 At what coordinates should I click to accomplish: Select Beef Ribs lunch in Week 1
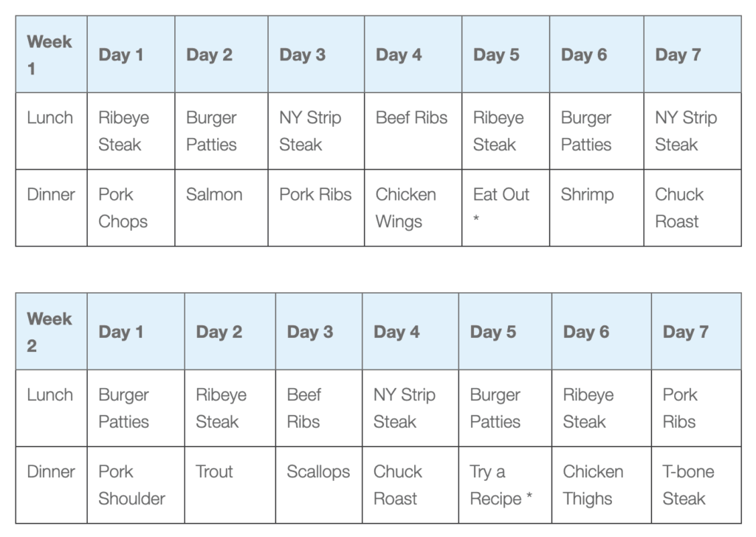click(413, 131)
